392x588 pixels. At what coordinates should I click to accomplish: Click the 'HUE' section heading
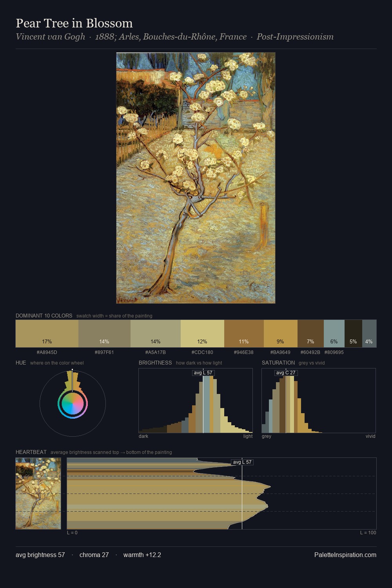pos(21,363)
